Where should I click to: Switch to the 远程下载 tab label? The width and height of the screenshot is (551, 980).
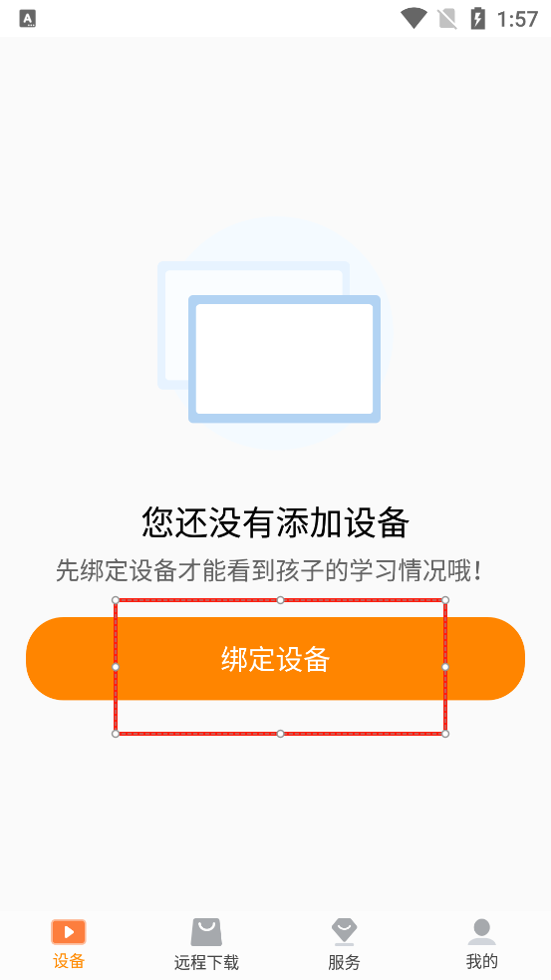pos(206,962)
